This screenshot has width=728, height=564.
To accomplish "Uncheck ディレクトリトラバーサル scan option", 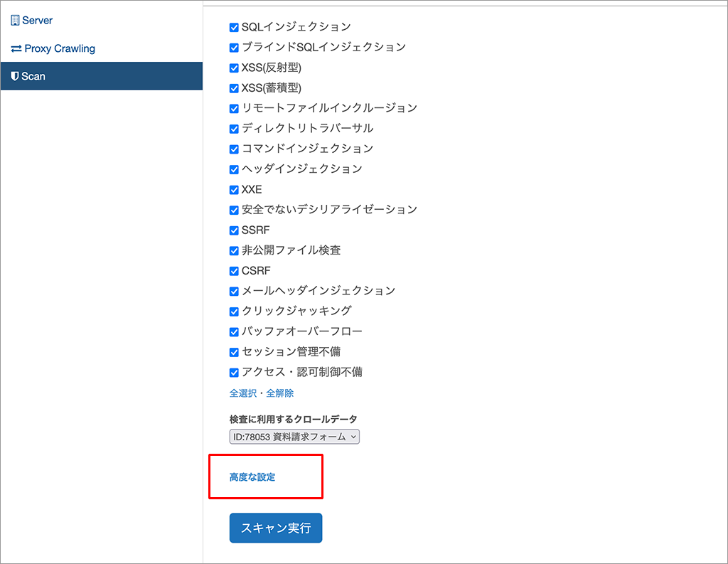I will pyautogui.click(x=234, y=129).
